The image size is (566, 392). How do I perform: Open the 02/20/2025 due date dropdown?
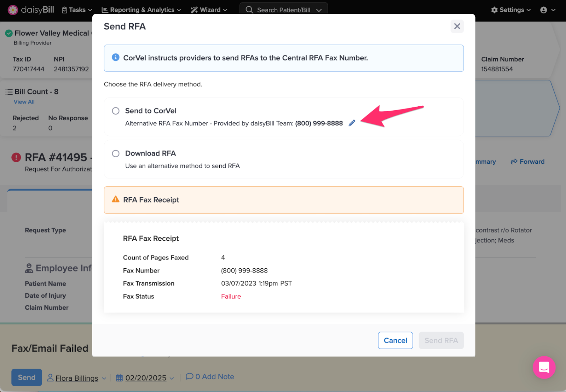172,378
